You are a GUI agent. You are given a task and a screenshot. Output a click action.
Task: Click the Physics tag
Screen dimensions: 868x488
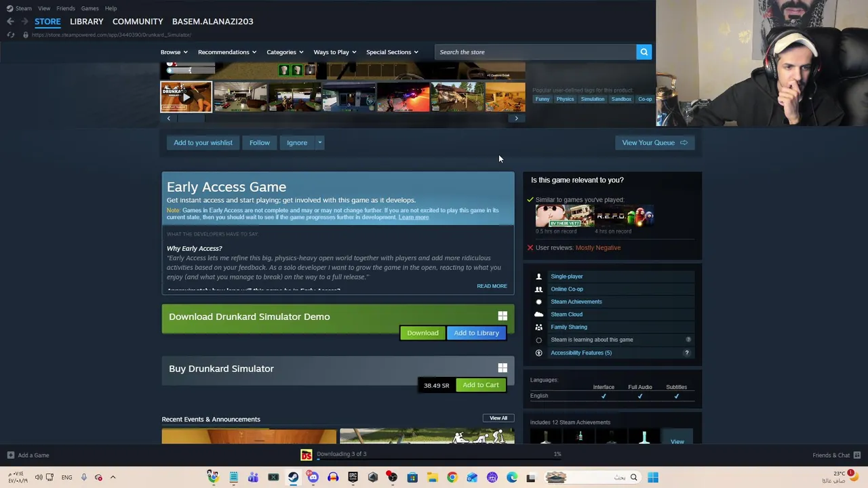(x=565, y=100)
